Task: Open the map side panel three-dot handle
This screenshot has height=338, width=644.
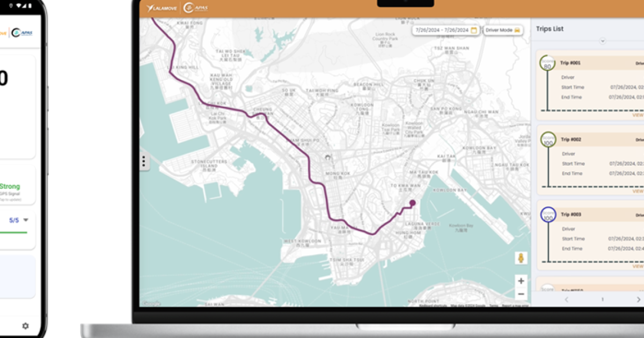Action: click(143, 162)
